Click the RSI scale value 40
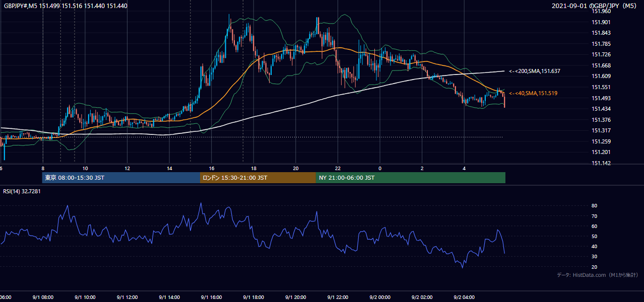The image size is (644, 302). [x=595, y=247]
